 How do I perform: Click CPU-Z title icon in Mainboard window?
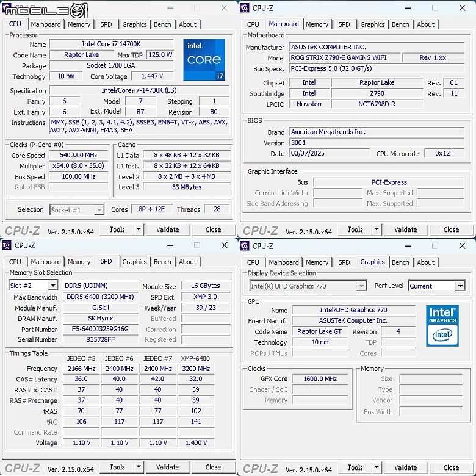[245, 8]
